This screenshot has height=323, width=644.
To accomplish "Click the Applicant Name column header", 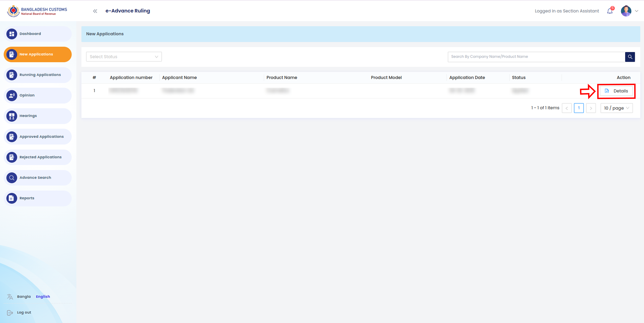I will (179, 78).
